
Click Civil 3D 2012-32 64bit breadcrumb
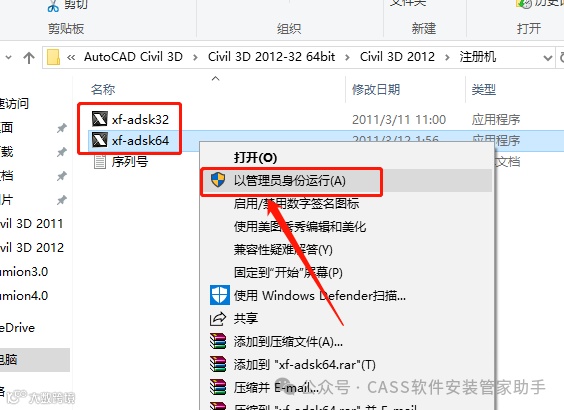point(272,57)
